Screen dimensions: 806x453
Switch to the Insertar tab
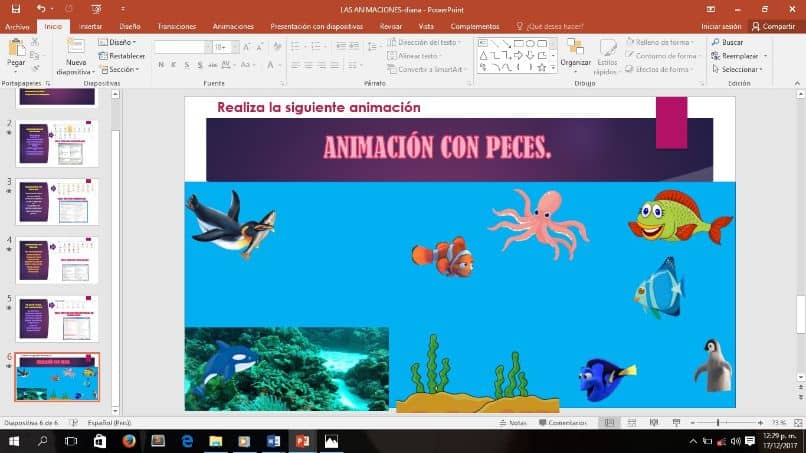[91, 26]
